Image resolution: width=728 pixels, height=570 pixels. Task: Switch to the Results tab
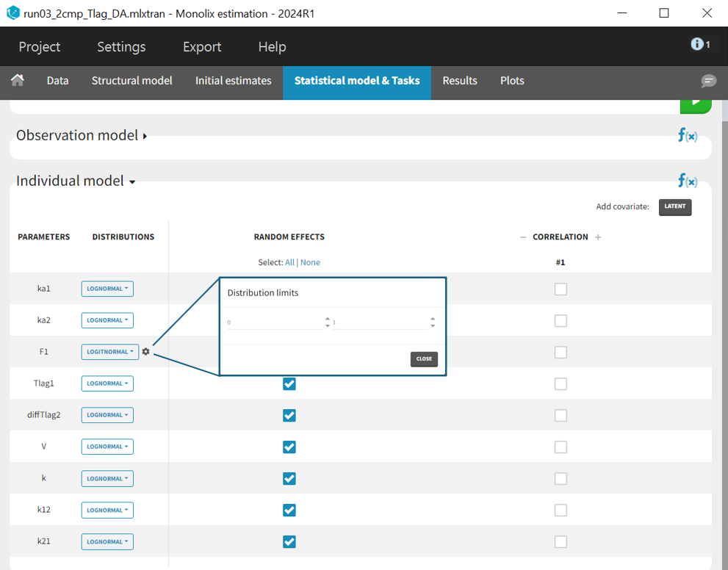point(460,81)
